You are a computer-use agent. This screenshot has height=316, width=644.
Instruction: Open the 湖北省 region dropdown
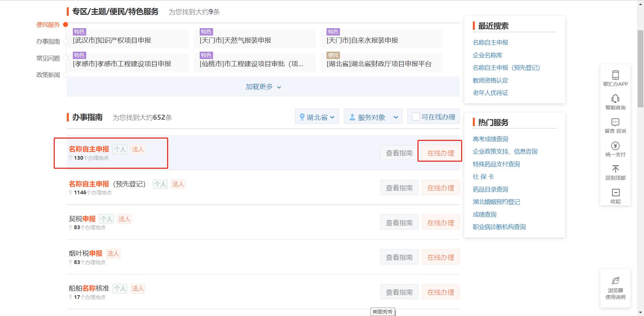click(317, 116)
